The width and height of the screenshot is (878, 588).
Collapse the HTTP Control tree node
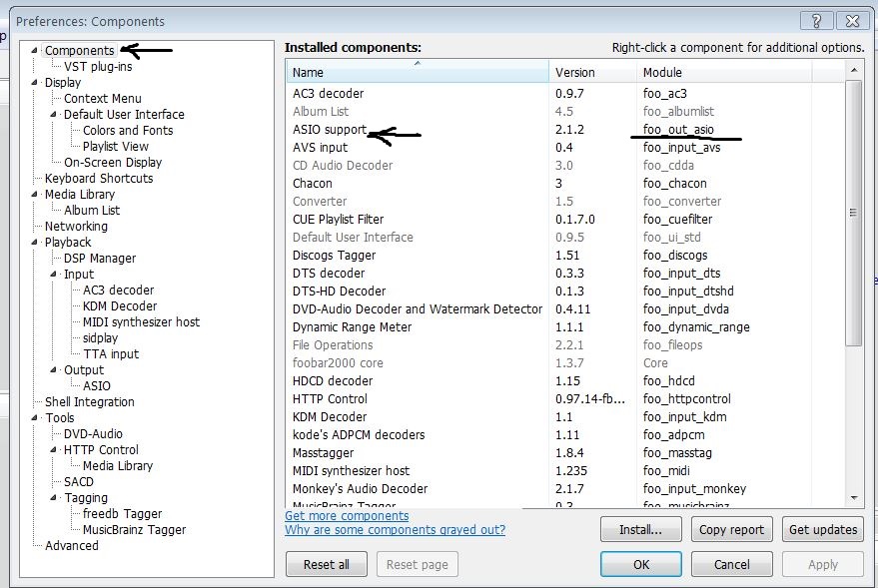click(x=53, y=450)
